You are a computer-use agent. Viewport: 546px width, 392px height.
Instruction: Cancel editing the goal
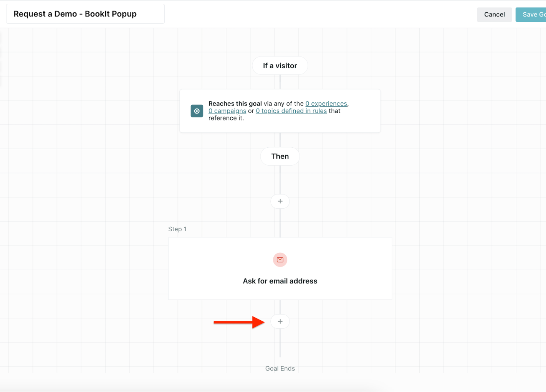pyautogui.click(x=494, y=15)
